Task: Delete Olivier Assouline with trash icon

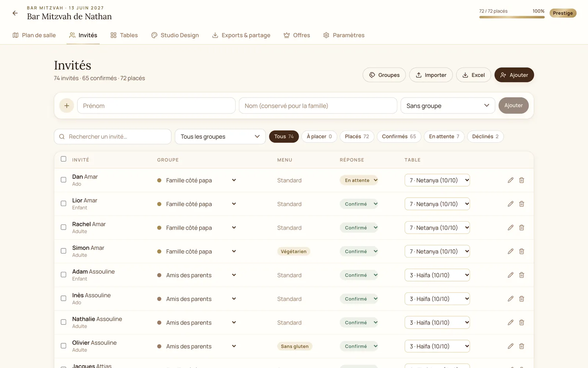Action: point(521,346)
